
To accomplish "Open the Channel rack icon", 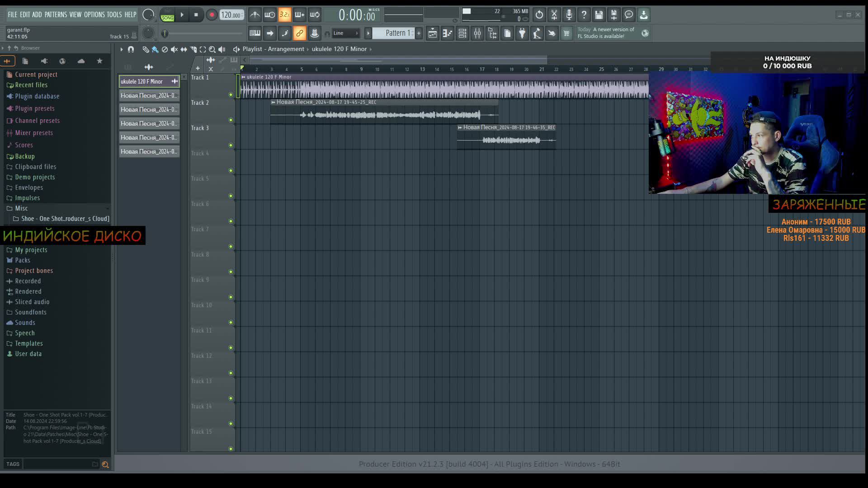I will coord(462,33).
